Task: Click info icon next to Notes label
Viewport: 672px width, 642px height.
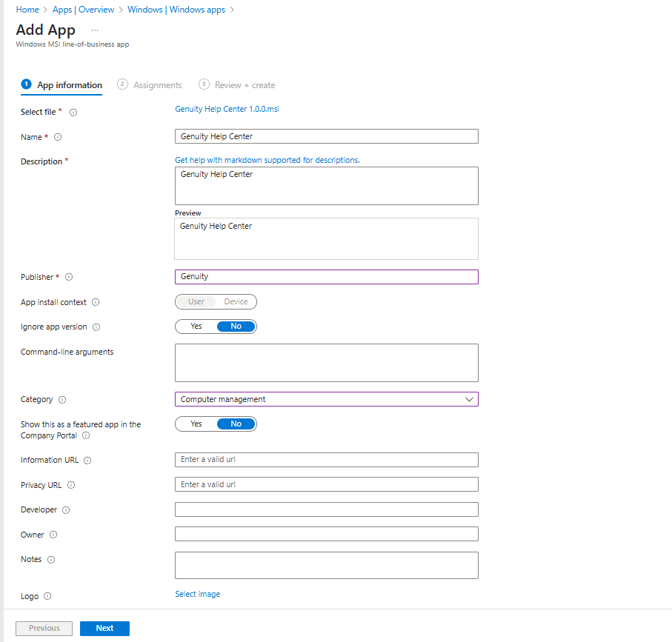Action: click(51, 560)
